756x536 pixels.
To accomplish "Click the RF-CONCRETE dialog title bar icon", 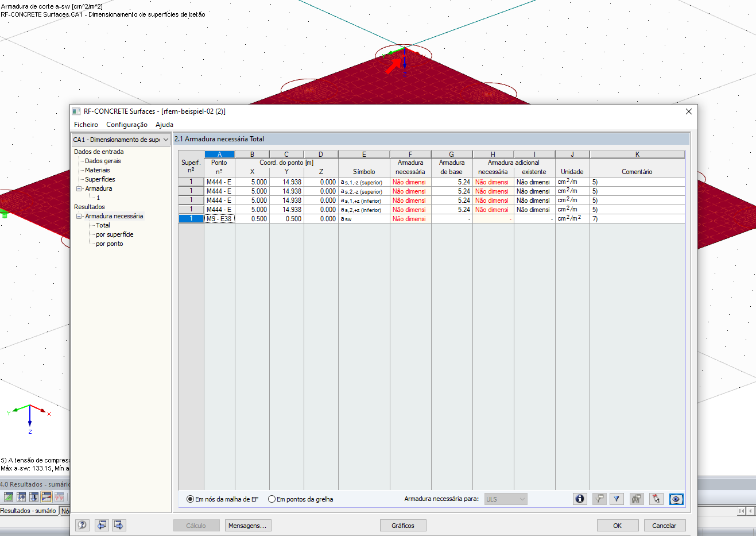I will pos(76,111).
